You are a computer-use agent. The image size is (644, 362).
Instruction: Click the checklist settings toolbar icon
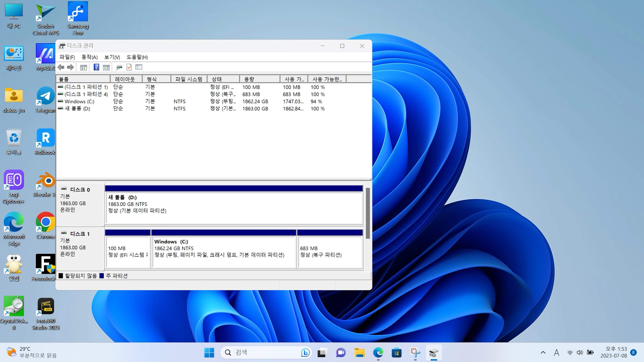click(139, 67)
